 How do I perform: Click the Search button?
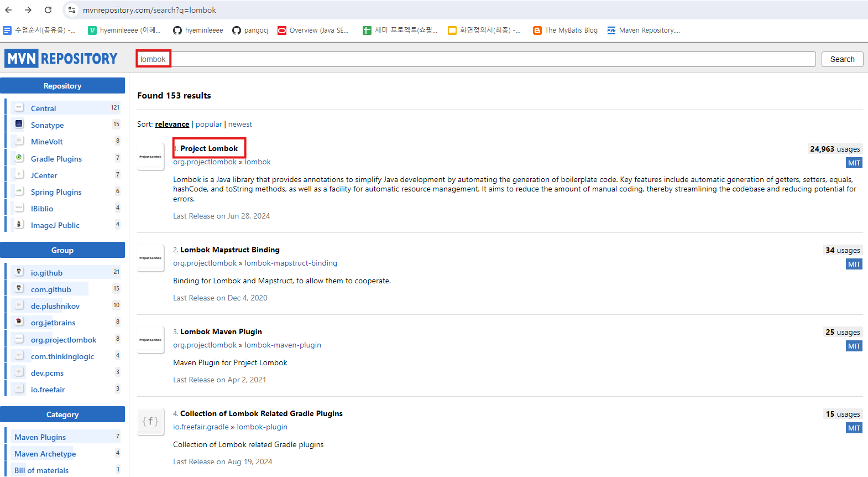842,59
